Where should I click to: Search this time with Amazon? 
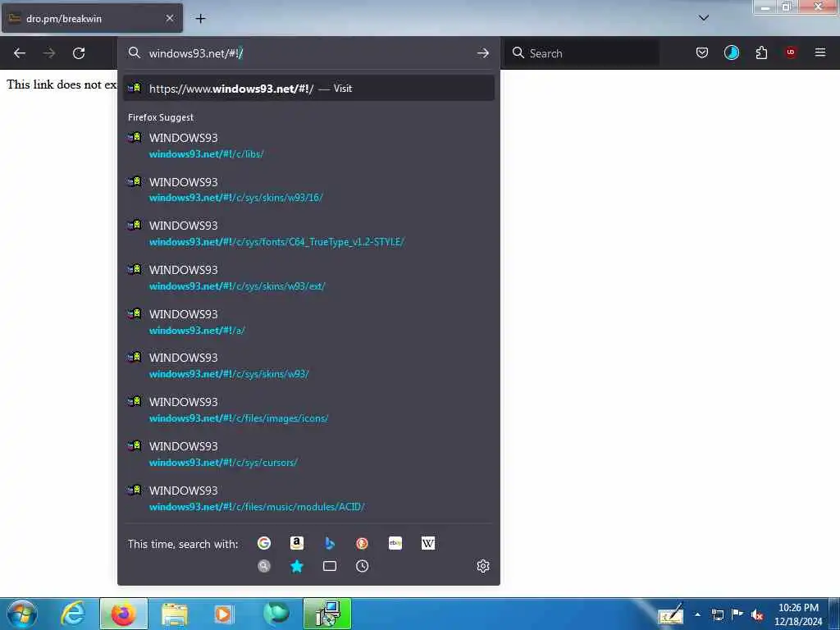(x=296, y=543)
